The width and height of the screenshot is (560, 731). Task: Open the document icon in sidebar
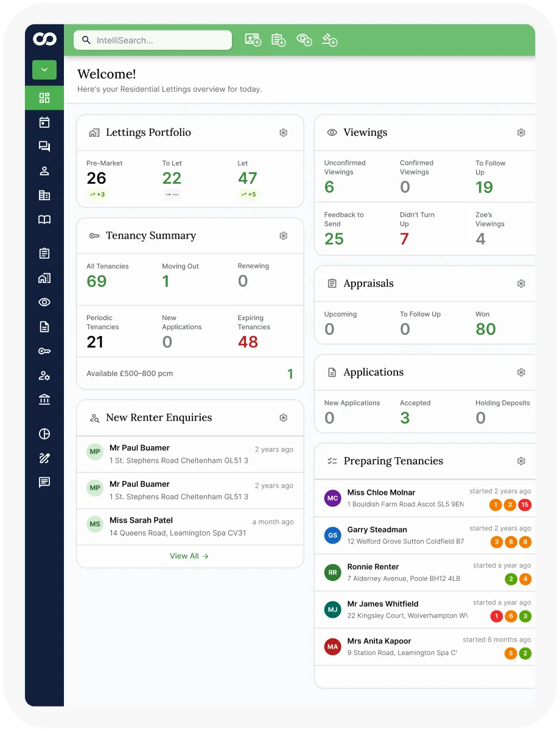(x=44, y=327)
